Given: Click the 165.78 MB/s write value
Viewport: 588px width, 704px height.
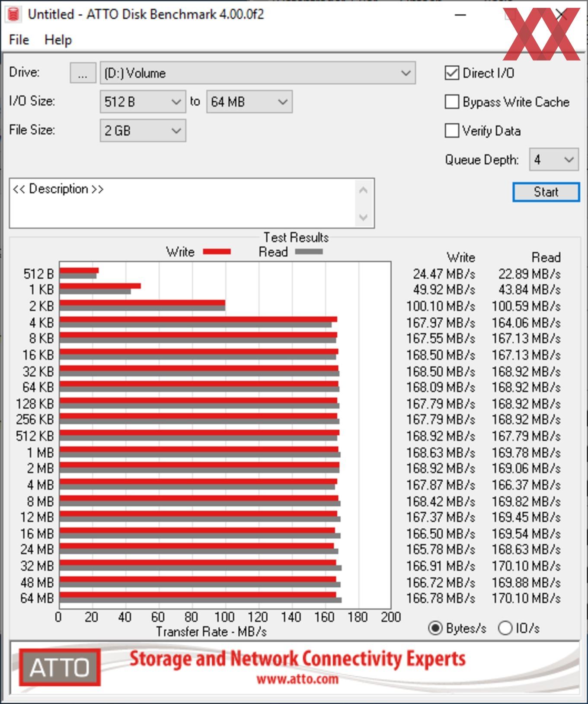Looking at the screenshot, I should click(441, 549).
